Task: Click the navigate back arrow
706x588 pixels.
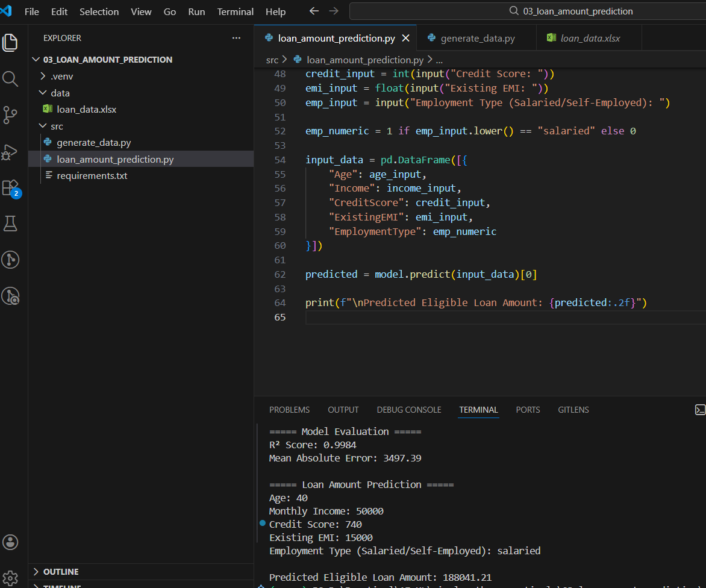Action: tap(313, 11)
